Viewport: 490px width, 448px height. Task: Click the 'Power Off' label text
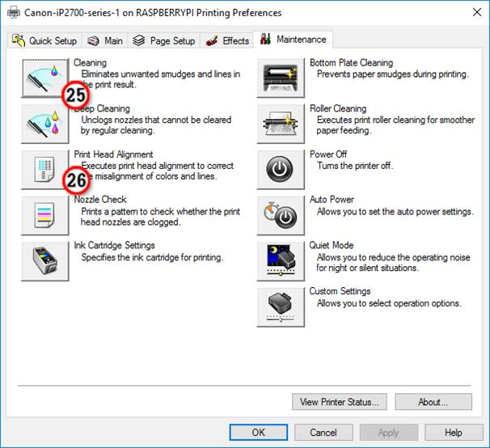click(328, 154)
